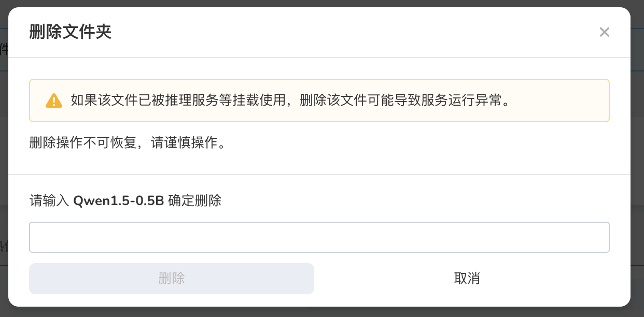Image resolution: width=644 pixels, height=317 pixels.
Task: Click the divider line above the input section
Action: click(319, 174)
